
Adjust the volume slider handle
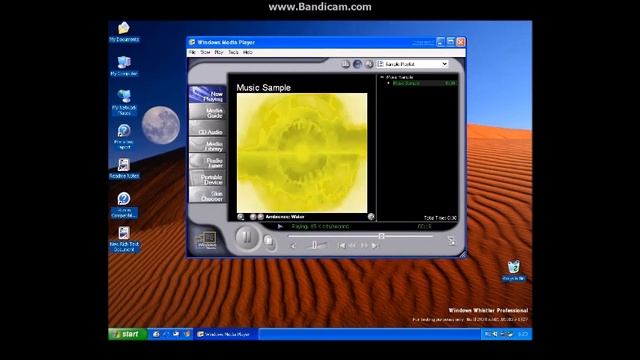point(314,245)
